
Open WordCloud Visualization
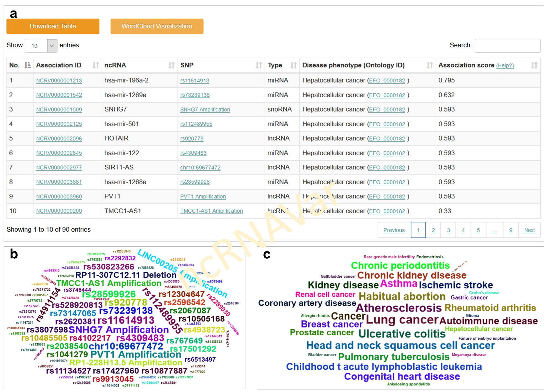tap(157, 26)
